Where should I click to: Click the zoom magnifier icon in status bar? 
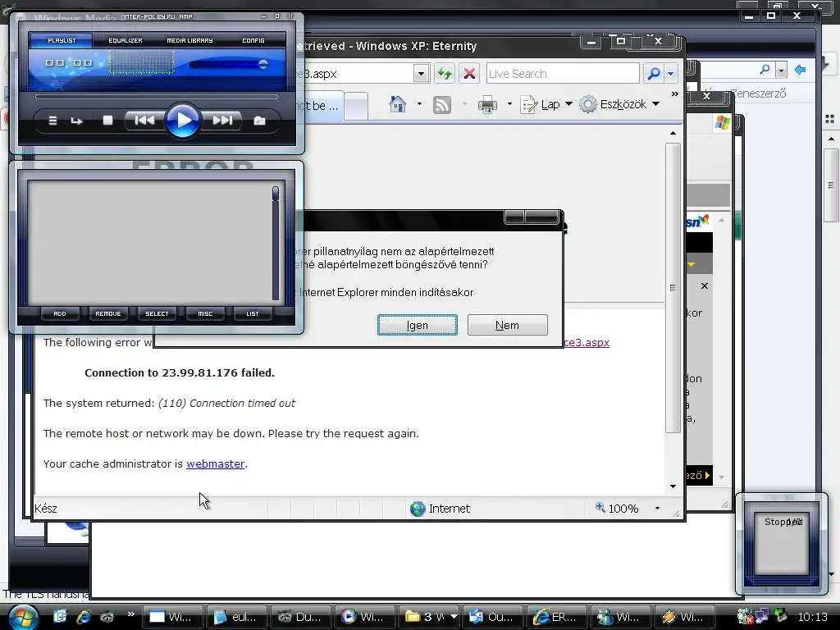[600, 507]
